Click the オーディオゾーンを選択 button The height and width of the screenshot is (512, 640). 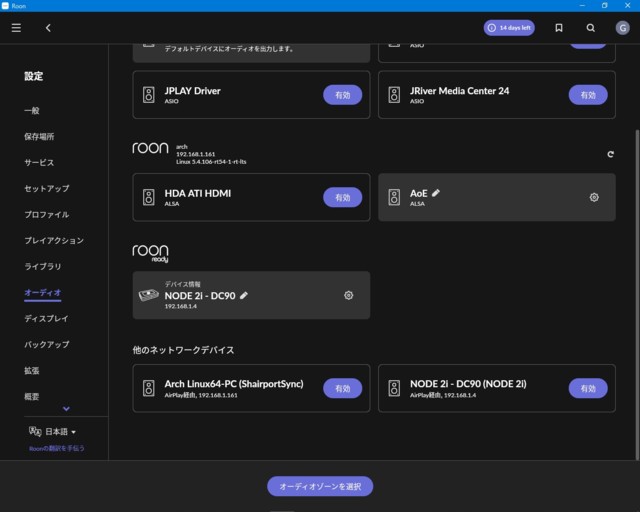coord(320,486)
